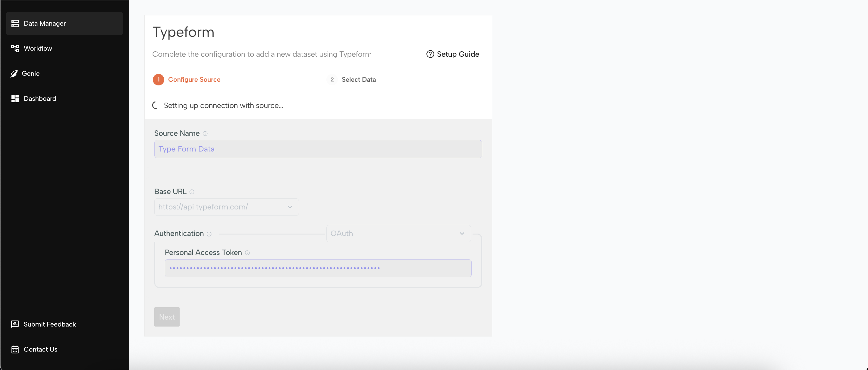
Task: Open Data Manager in sidebar
Action: click(x=64, y=23)
